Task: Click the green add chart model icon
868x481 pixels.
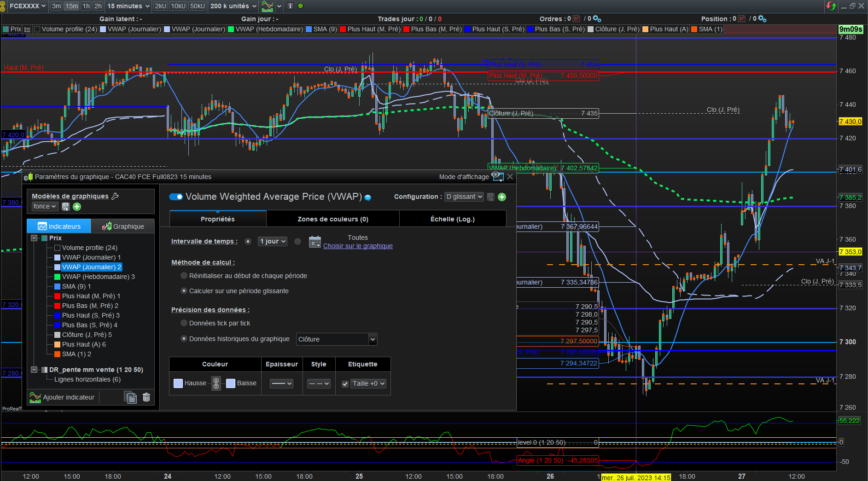Action: [x=77, y=207]
